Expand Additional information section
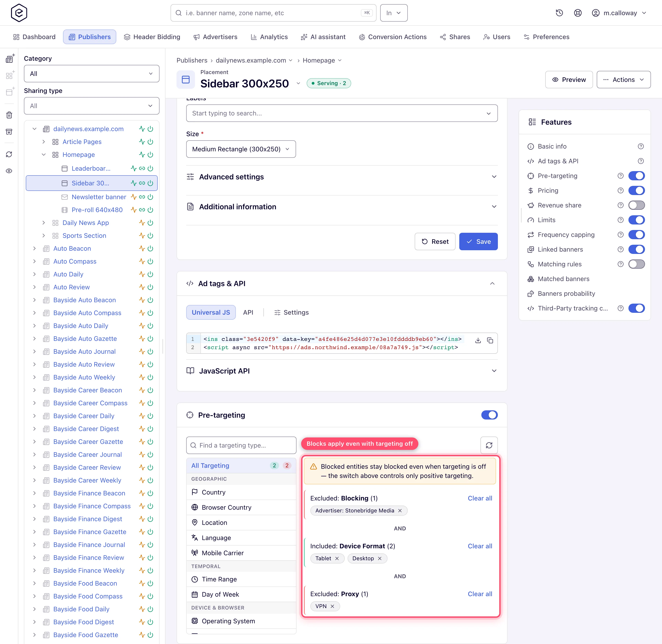This screenshot has width=662, height=644. [342, 207]
